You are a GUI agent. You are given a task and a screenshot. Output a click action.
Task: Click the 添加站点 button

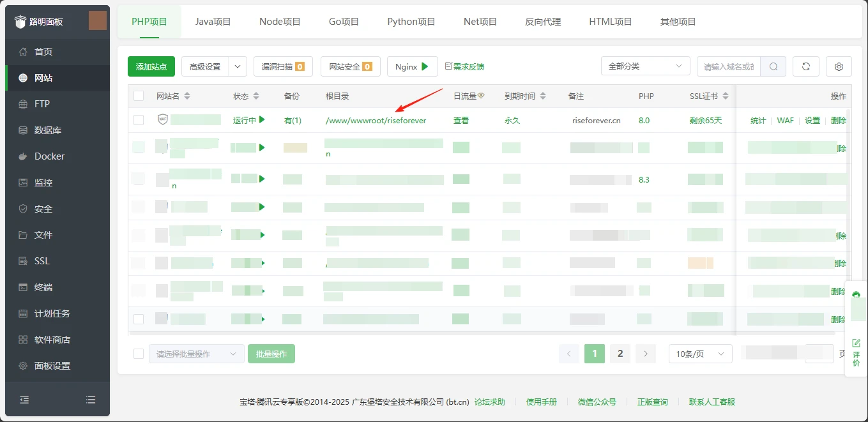(x=151, y=66)
